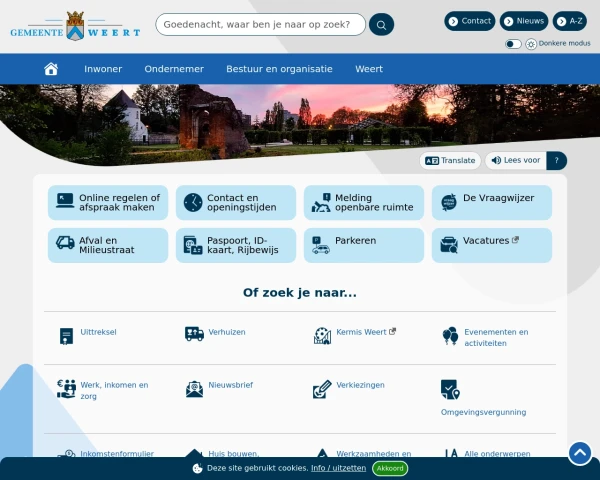This screenshot has width=600, height=480.
Task: Accept cookies with the Akkoord button
Action: point(390,468)
